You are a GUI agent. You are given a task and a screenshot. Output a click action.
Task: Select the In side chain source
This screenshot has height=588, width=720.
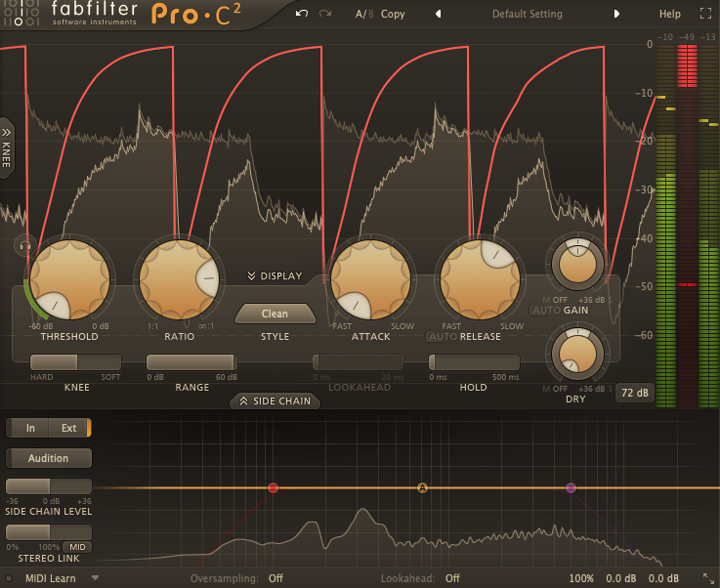tap(30, 428)
